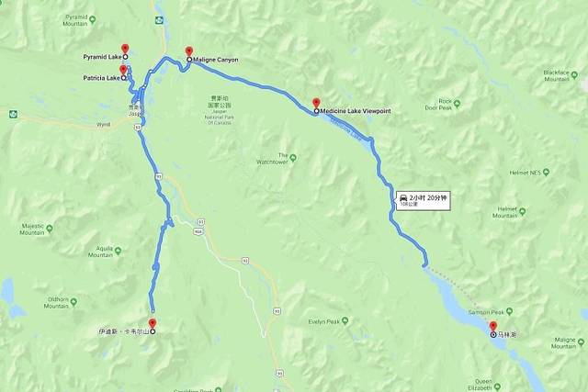Click the Jasper National Park label
Image resolution: width=588 pixels, height=392 pixels.
[x=220, y=109]
